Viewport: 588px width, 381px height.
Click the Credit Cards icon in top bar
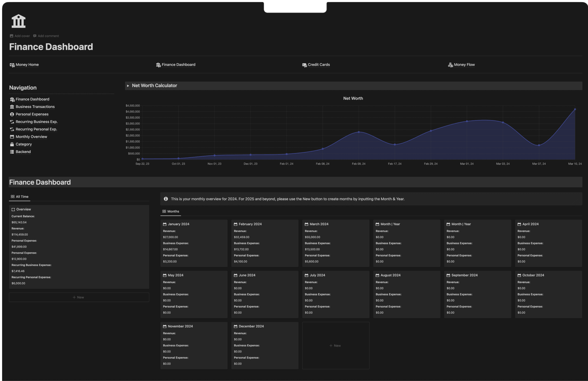point(304,65)
